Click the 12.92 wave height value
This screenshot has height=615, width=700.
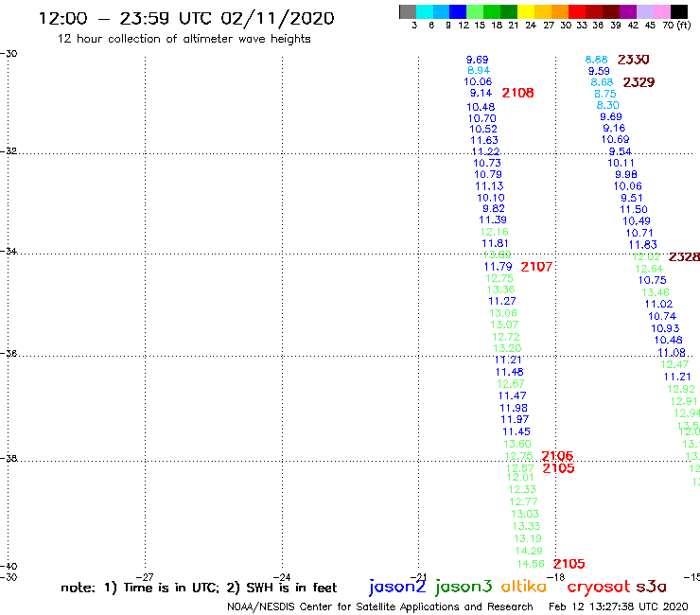coord(681,389)
